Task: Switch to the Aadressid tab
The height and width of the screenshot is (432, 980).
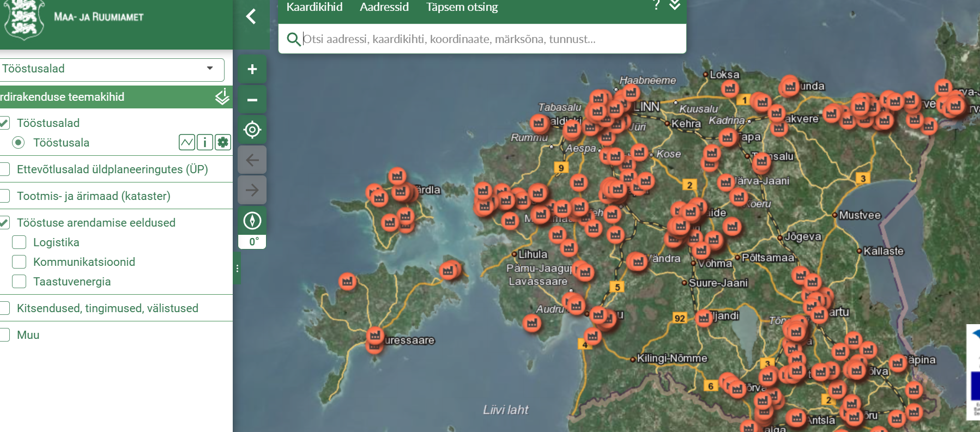Action: (x=384, y=7)
